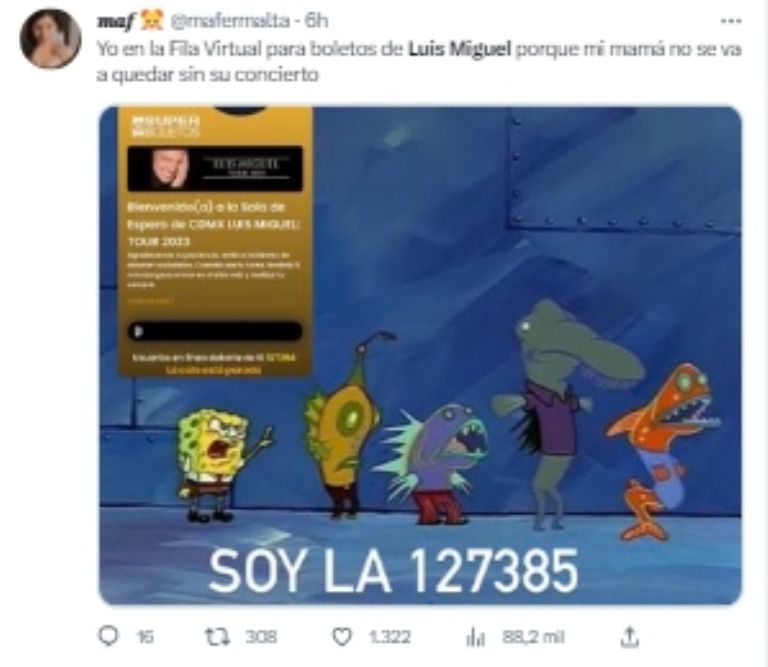Click the share upload icon

[629, 637]
